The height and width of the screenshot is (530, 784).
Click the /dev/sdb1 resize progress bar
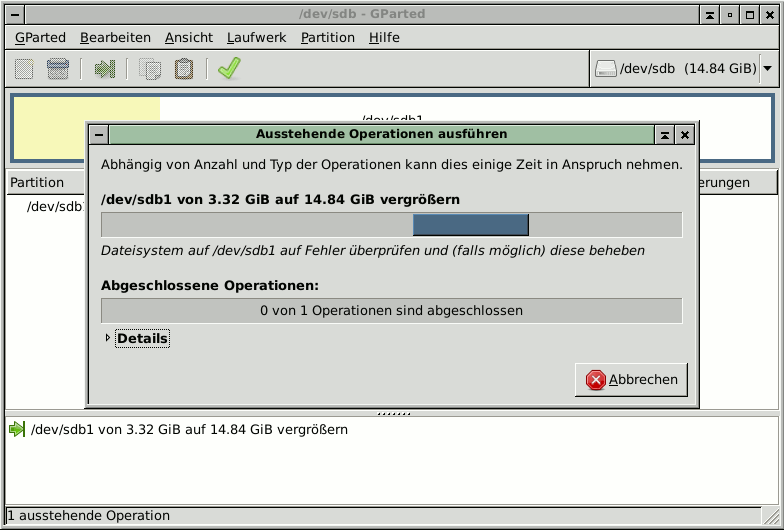click(391, 224)
